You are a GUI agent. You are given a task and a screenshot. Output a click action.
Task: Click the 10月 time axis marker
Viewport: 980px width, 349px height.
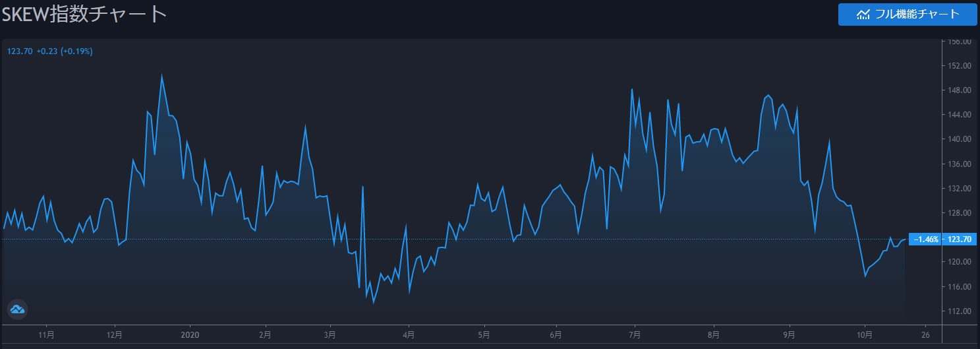pyautogui.click(x=865, y=335)
